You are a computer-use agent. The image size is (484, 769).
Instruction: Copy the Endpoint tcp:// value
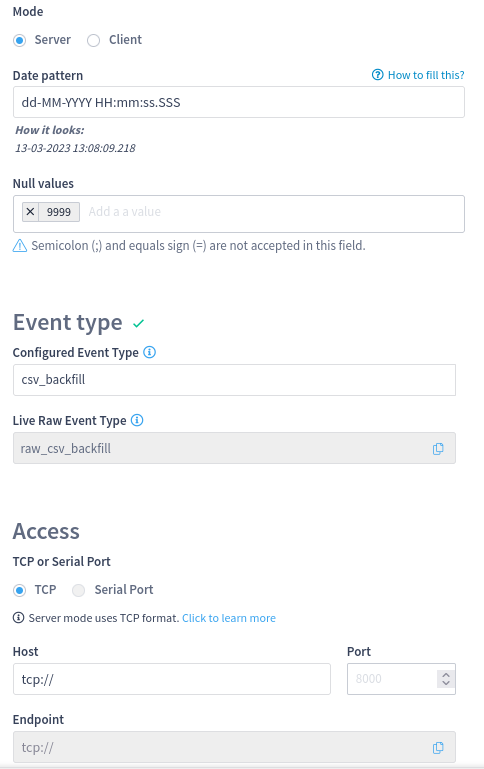(438, 747)
